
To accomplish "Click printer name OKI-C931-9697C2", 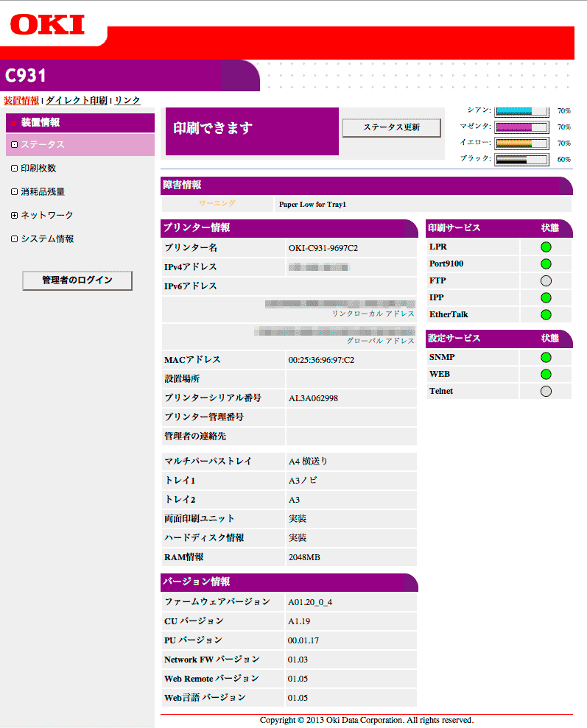I will [323, 248].
